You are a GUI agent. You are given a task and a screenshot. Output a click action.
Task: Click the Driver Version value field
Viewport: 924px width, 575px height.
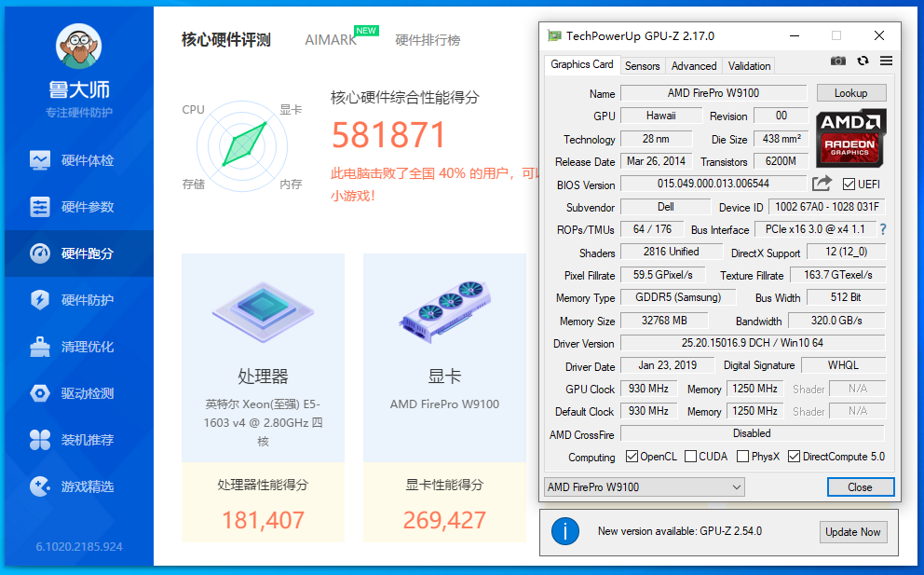point(753,343)
